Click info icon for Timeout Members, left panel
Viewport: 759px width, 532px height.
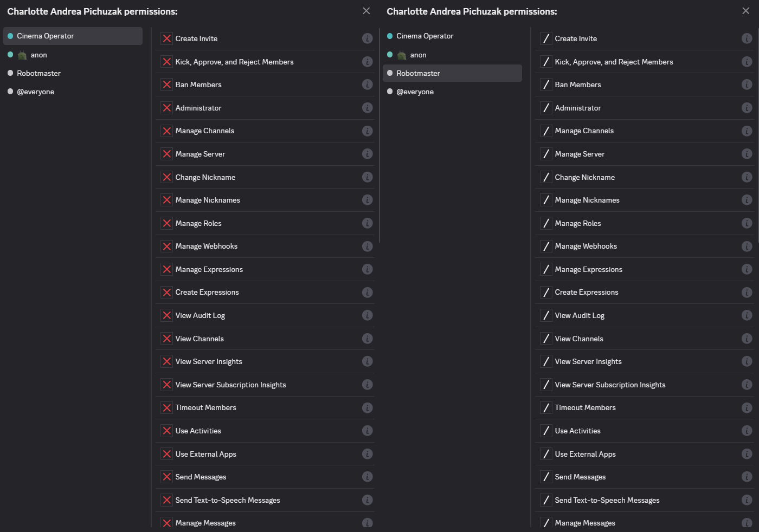point(367,408)
